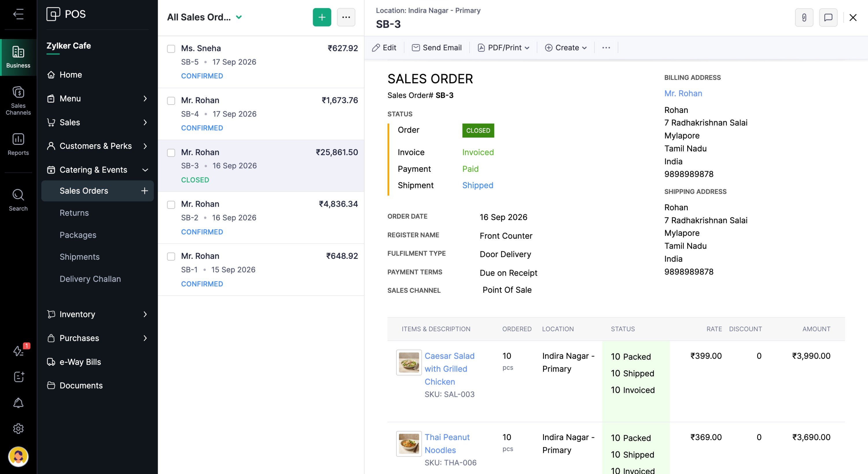Open more actions ellipsis in order toolbar
This screenshot has width=868, height=474.
tap(606, 47)
